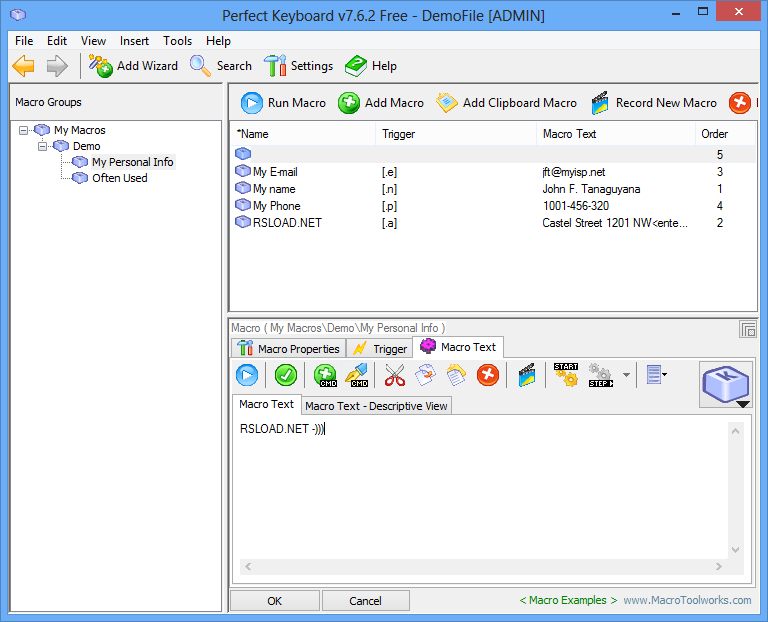Click the red delete icon beside Record New Macro
The height and width of the screenshot is (622, 768).
click(740, 103)
